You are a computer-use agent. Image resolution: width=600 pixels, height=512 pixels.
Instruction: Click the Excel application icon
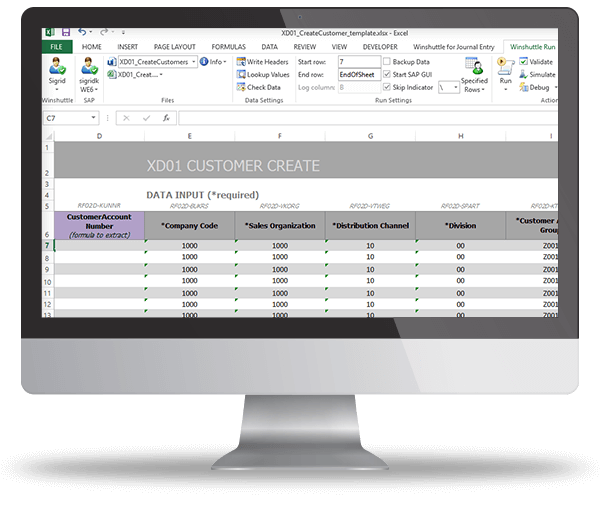click(x=50, y=32)
